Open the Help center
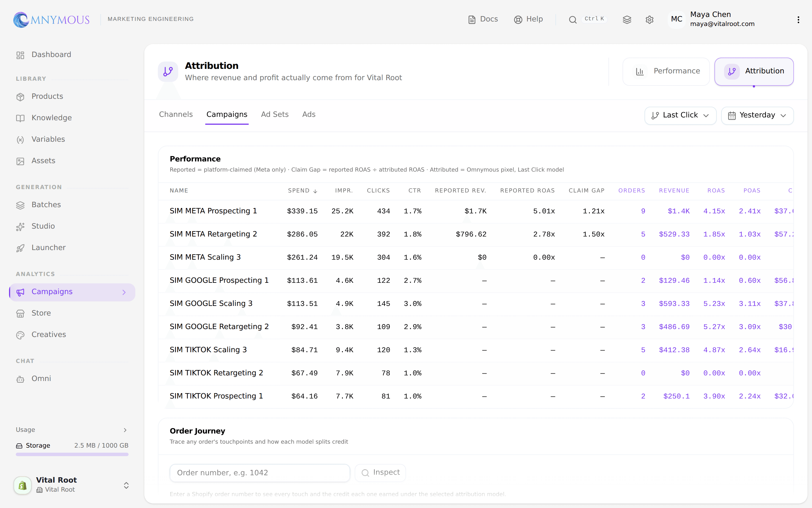812x508 pixels. tap(528, 19)
